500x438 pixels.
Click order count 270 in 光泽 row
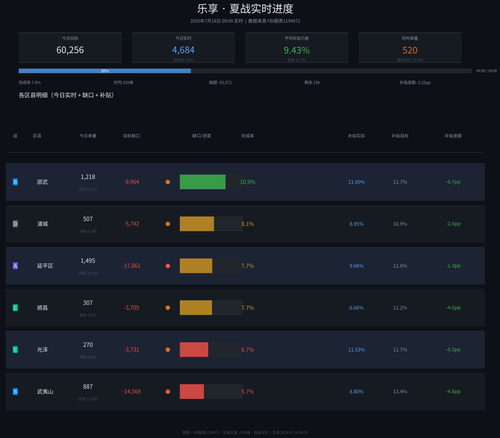tap(88, 345)
